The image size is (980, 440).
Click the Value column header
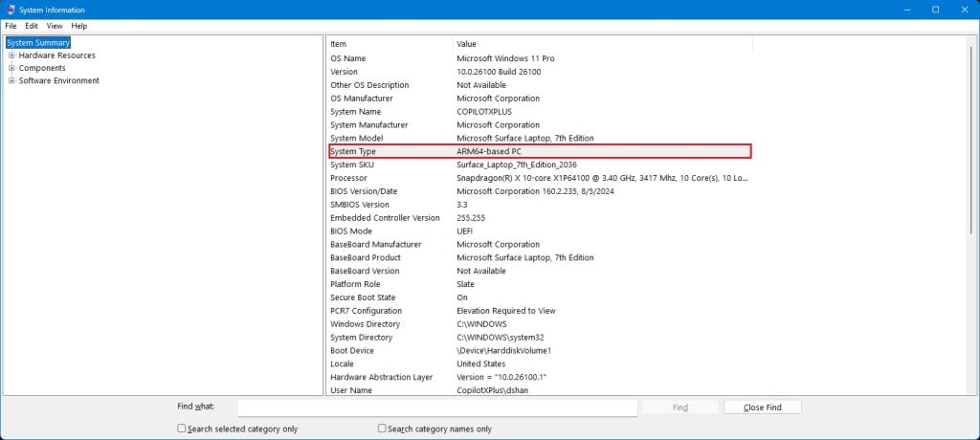click(x=603, y=44)
